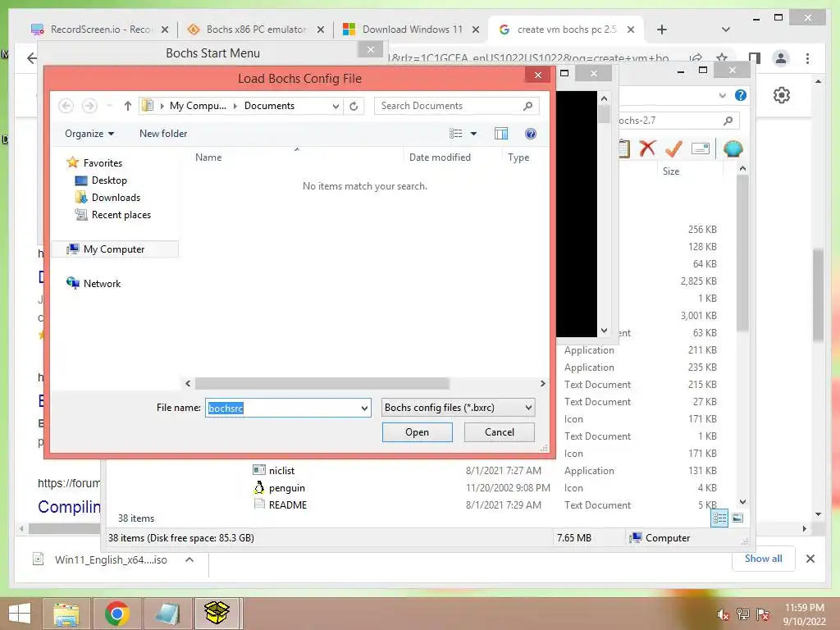Screen dimensions: 840x630
Task: Toggle the preview pane icon
Action: tap(501, 134)
